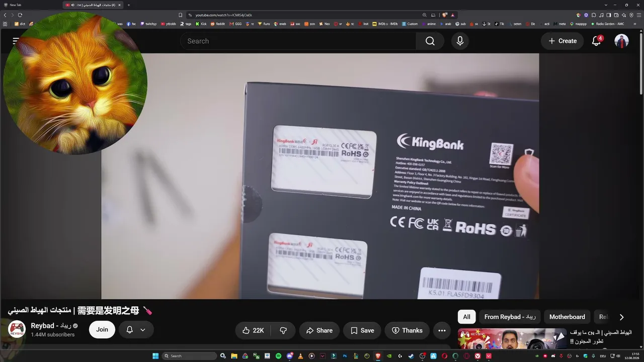Image resolution: width=644 pixels, height=362 pixels.
Task: Join the Reybad channel membership
Action: point(102,329)
